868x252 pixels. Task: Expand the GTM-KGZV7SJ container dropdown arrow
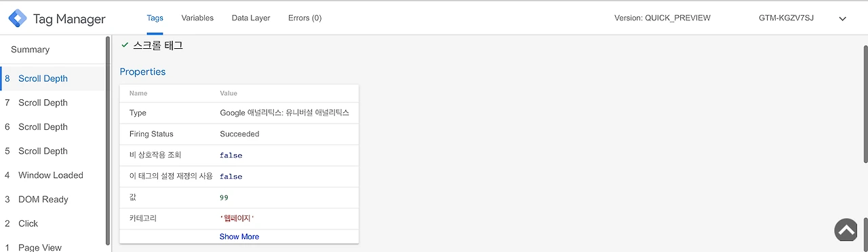pos(843,19)
